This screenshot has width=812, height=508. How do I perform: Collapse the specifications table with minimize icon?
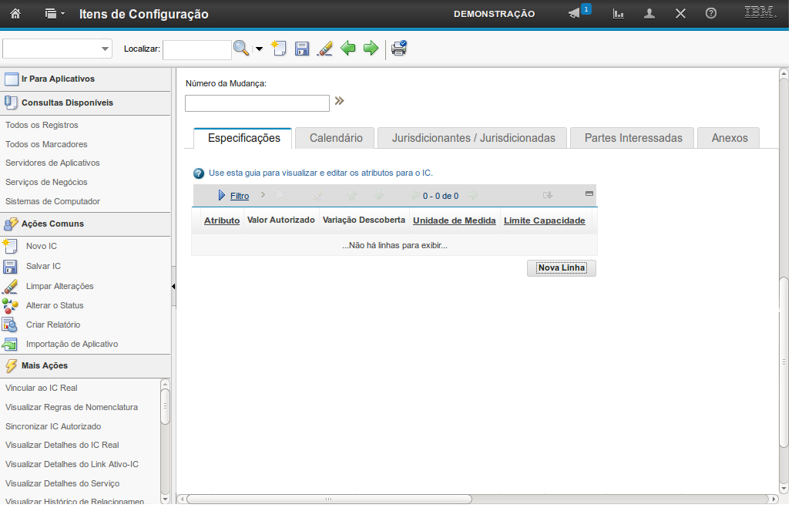(589, 194)
